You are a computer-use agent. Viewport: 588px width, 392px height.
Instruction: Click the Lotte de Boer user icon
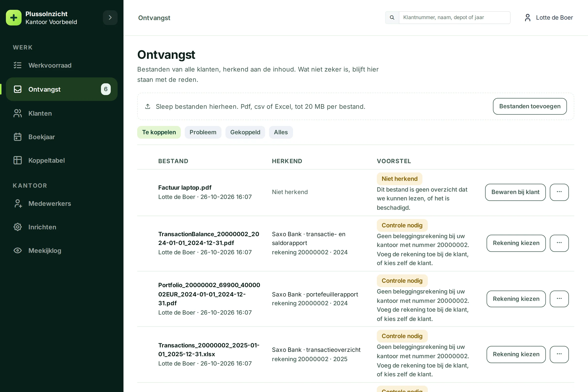coord(527,17)
